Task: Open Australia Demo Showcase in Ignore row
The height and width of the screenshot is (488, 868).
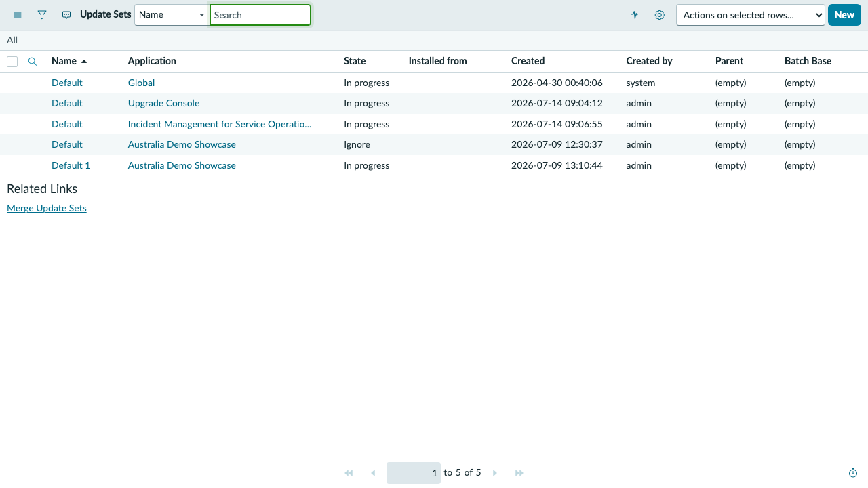Action: click(182, 144)
